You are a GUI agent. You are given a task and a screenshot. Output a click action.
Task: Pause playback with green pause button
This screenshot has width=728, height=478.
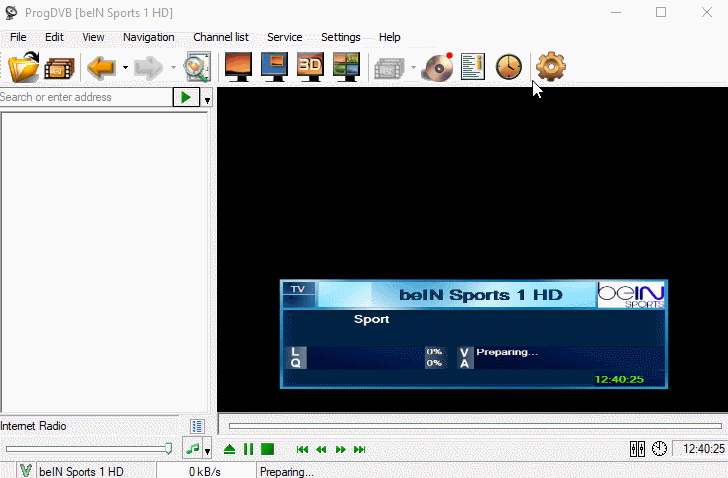coord(248,449)
